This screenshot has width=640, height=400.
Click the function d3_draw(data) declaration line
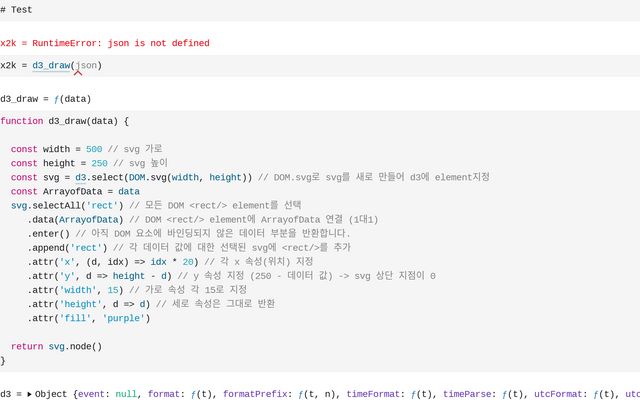pyautogui.click(x=65, y=121)
